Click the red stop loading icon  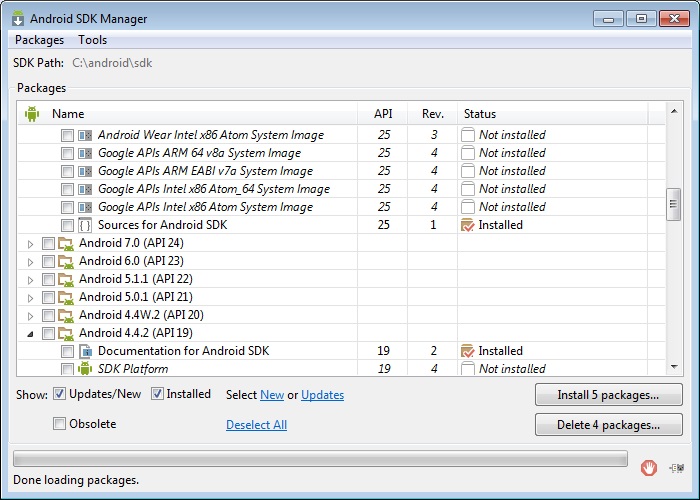(x=649, y=467)
